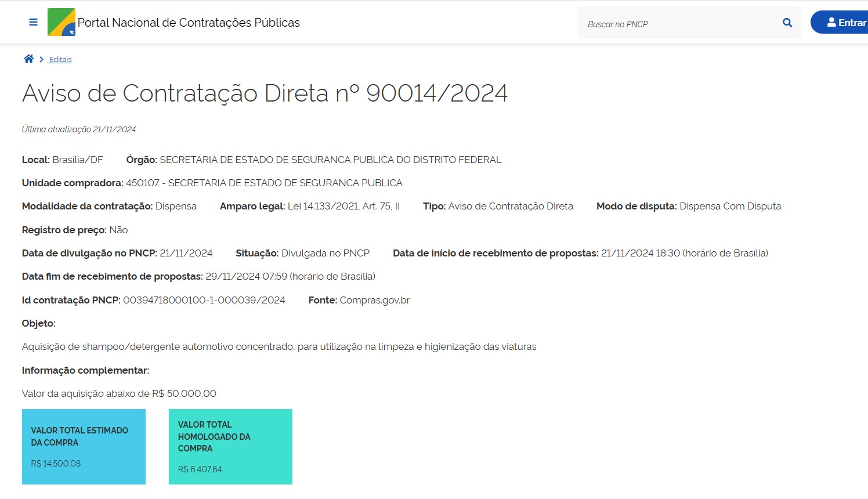Click the Última atualização date text

(79, 129)
